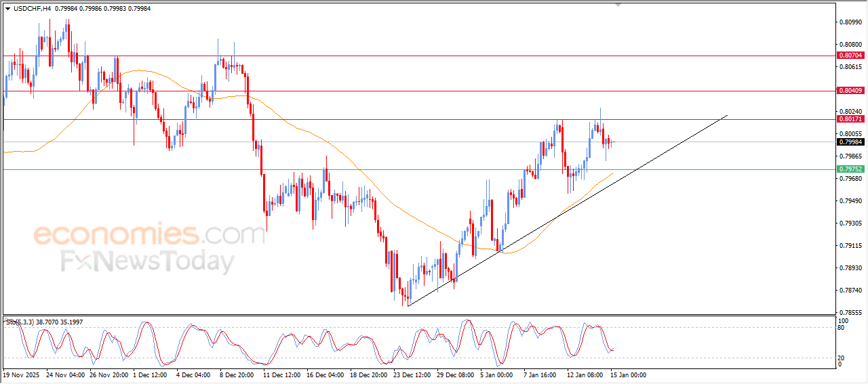Select the red 0.80171 price label

tap(850, 119)
